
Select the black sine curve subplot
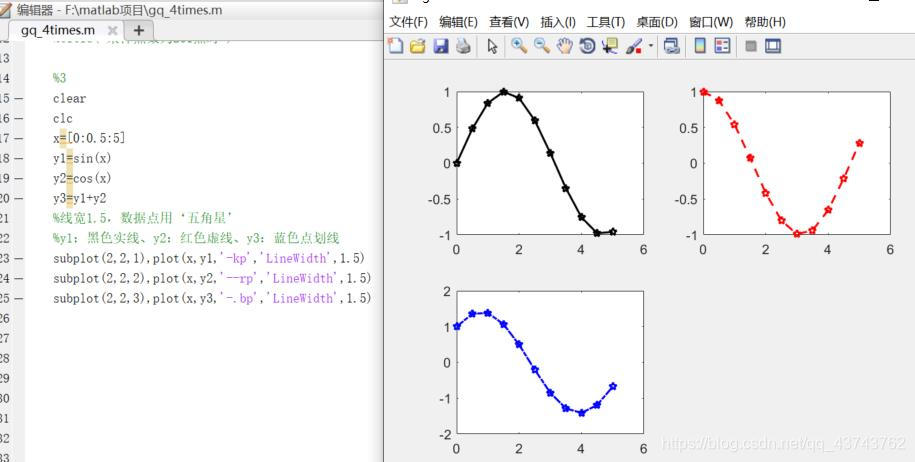pos(550,163)
